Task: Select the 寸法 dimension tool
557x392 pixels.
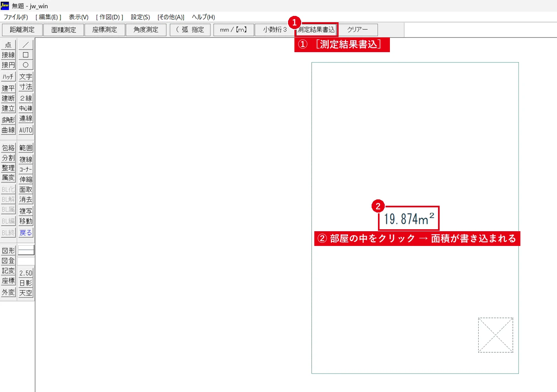Action: [26, 87]
